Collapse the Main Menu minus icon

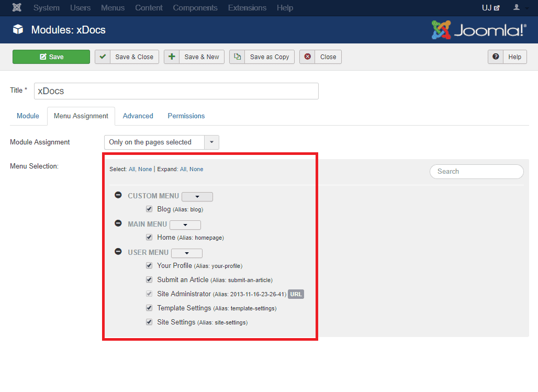(118, 223)
